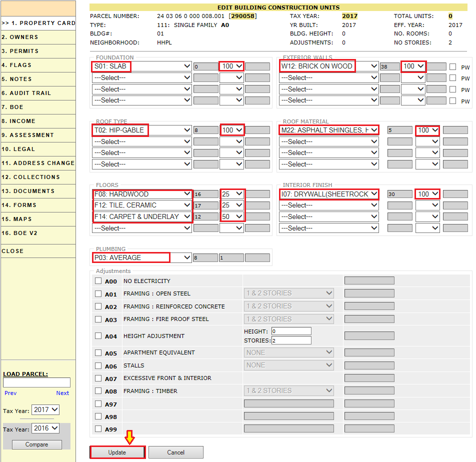Click the Load Parcel input field

pos(36,382)
